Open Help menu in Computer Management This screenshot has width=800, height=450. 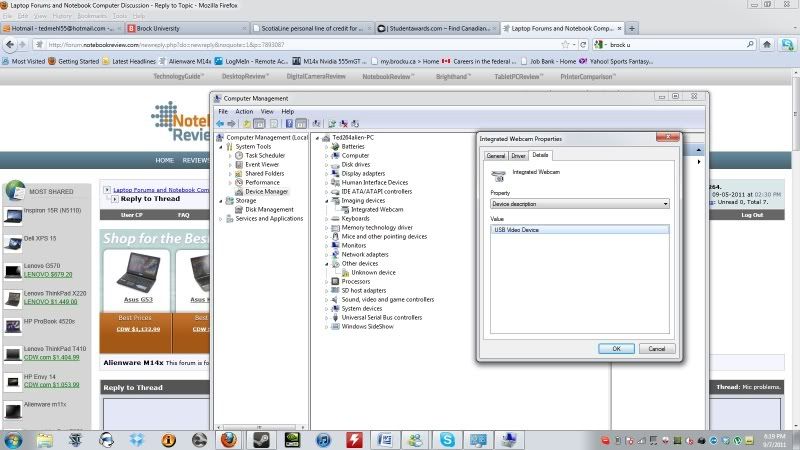(x=288, y=111)
